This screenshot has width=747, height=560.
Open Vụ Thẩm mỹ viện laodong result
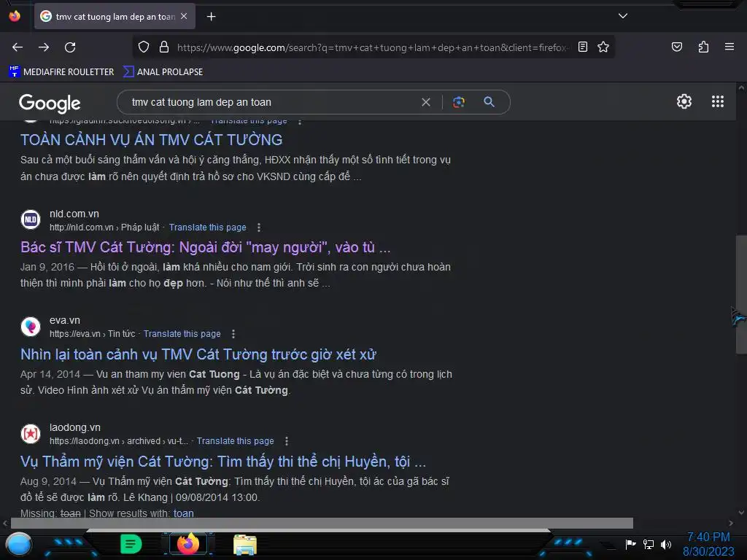(x=223, y=462)
